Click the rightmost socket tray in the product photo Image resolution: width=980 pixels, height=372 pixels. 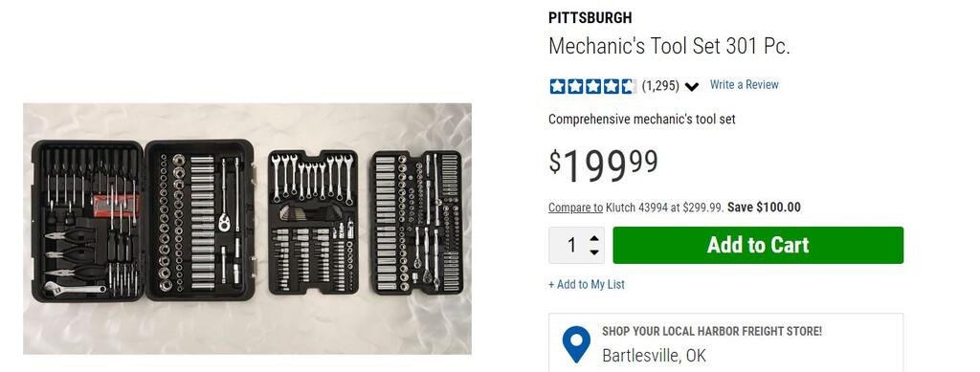point(417,222)
